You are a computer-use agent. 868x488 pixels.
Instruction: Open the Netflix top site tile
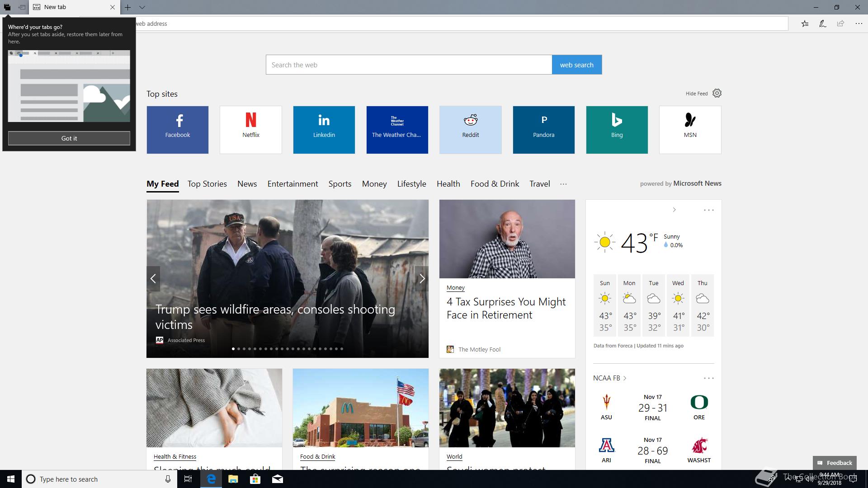(x=251, y=130)
